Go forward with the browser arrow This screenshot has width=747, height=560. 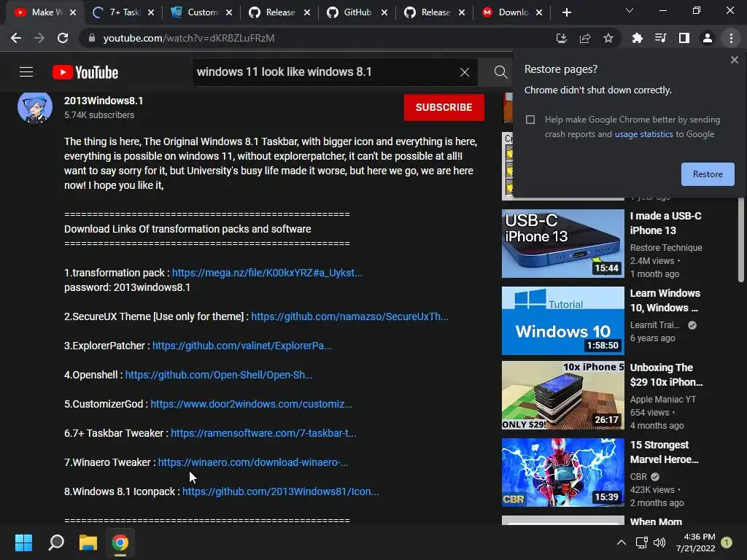39,38
